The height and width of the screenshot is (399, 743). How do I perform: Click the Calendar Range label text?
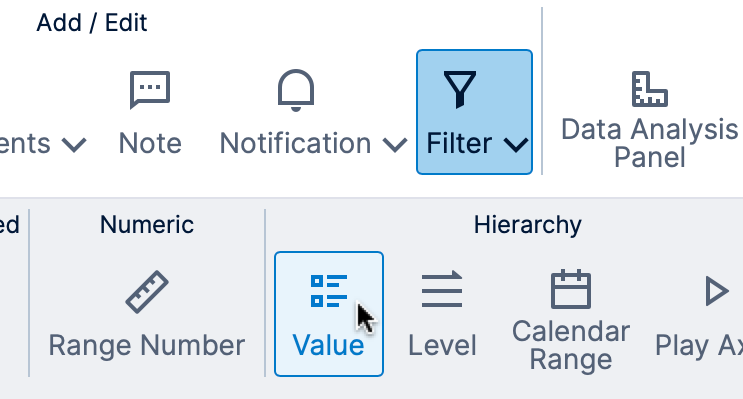(x=571, y=345)
